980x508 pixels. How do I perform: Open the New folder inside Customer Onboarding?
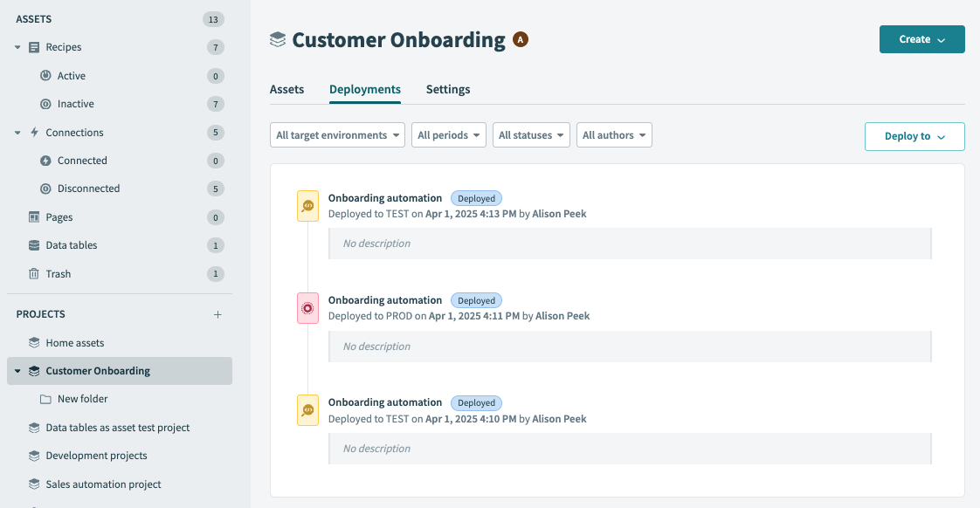pos(84,398)
